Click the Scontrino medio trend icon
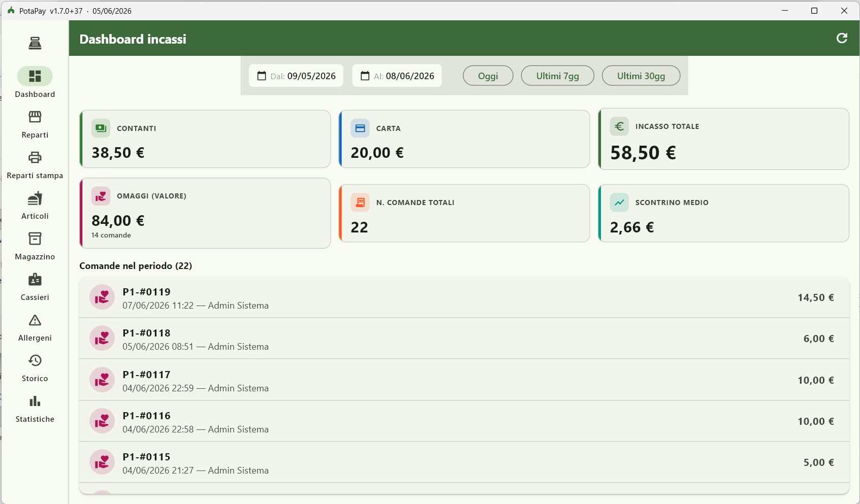 [619, 202]
